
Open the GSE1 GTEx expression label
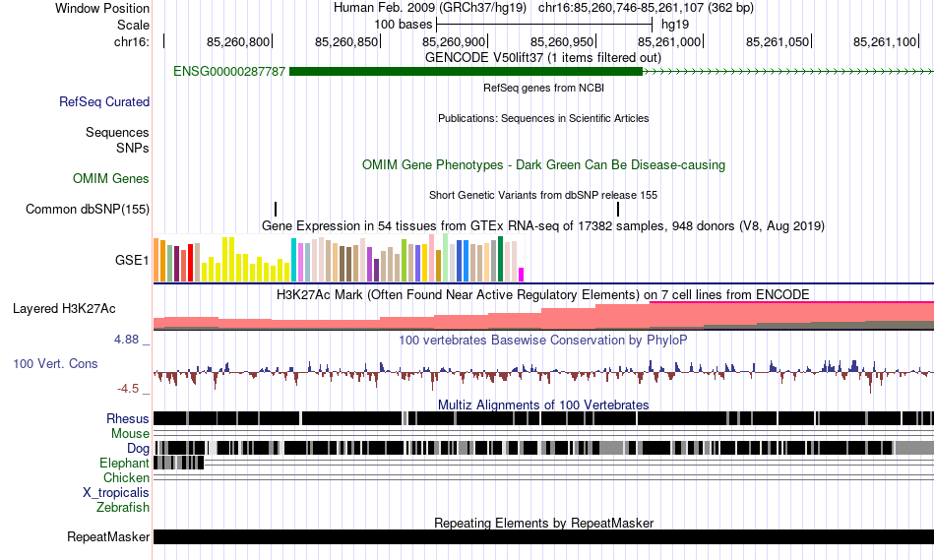[x=132, y=260]
